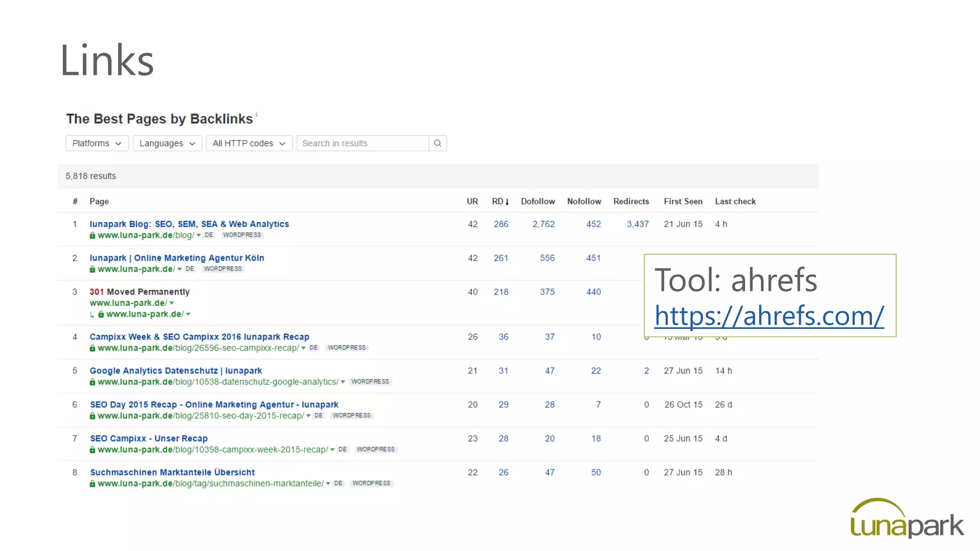Screen dimensions: 980x551
Task: Sort by the Nofollow column header
Action: pyautogui.click(x=584, y=201)
